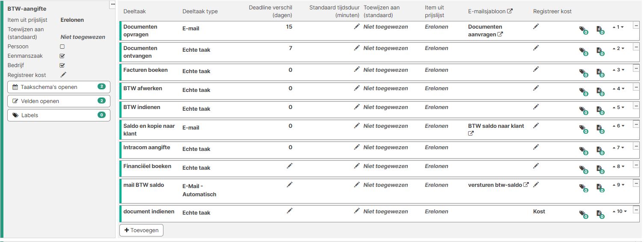Untick the Eenmanszaak checkbox
The height and width of the screenshot is (242, 644).
(x=62, y=56)
